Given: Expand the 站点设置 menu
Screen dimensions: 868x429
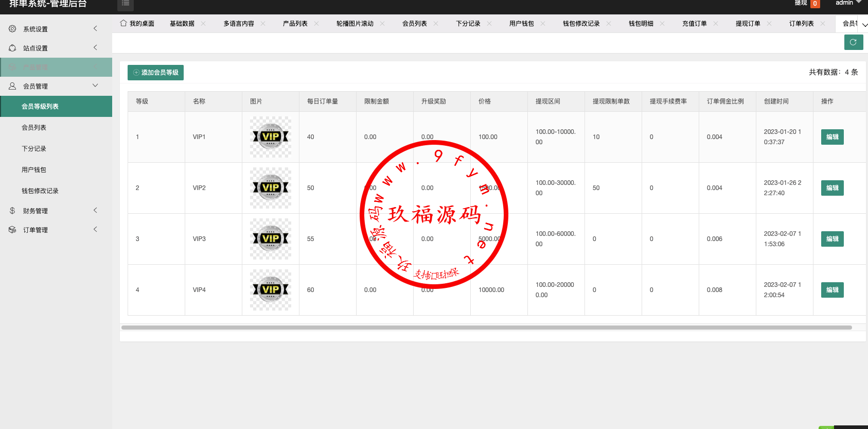Looking at the screenshot, I should [x=95, y=48].
